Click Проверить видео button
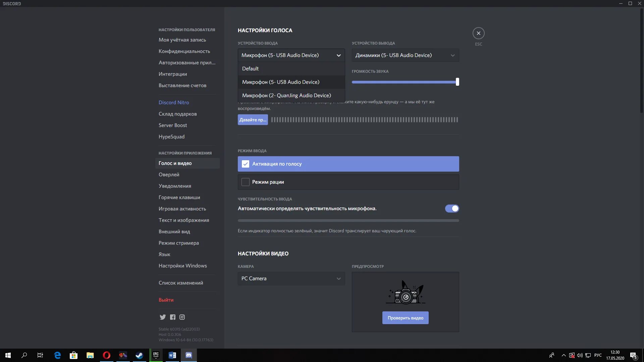 point(405,317)
